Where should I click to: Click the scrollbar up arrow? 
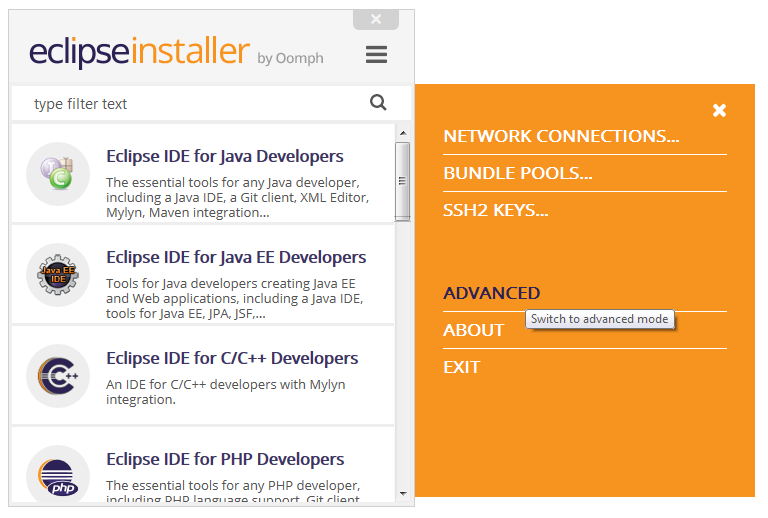(x=403, y=133)
